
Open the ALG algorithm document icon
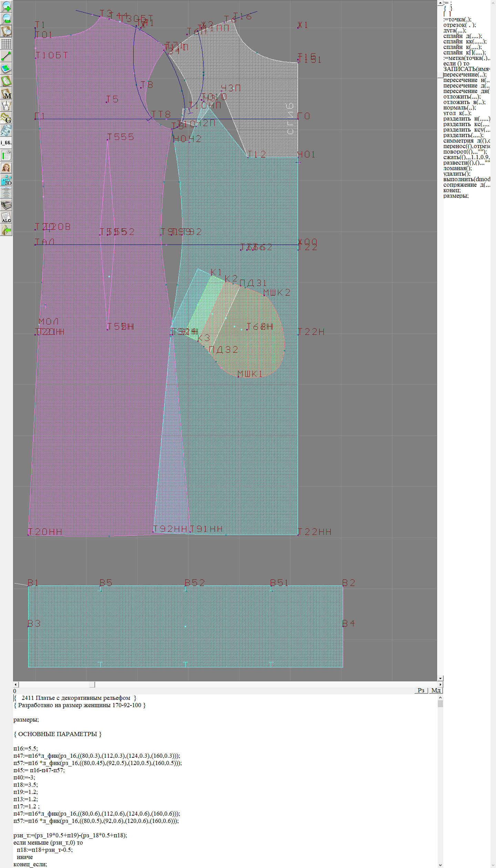pos(6,218)
